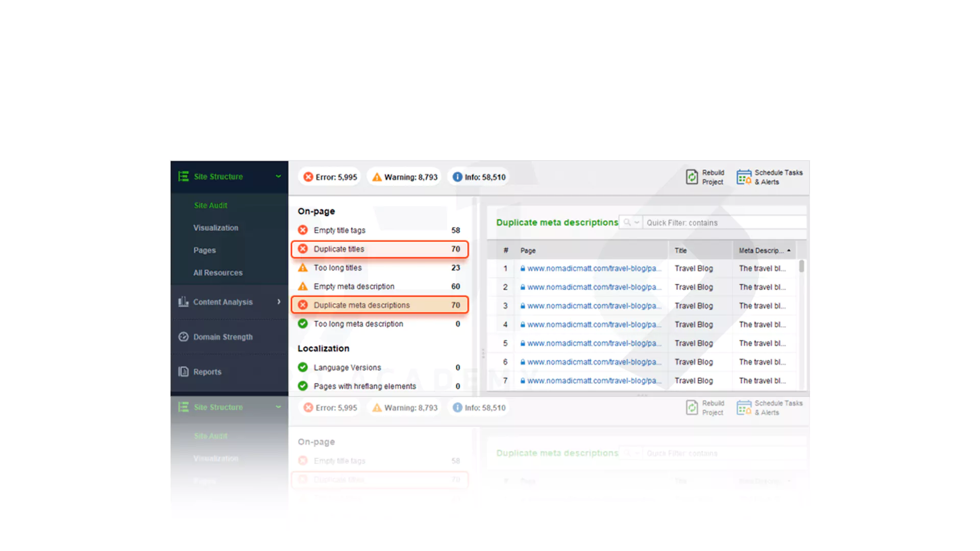
Task: Click error icon beside Duplicate meta descriptions
Action: point(303,305)
